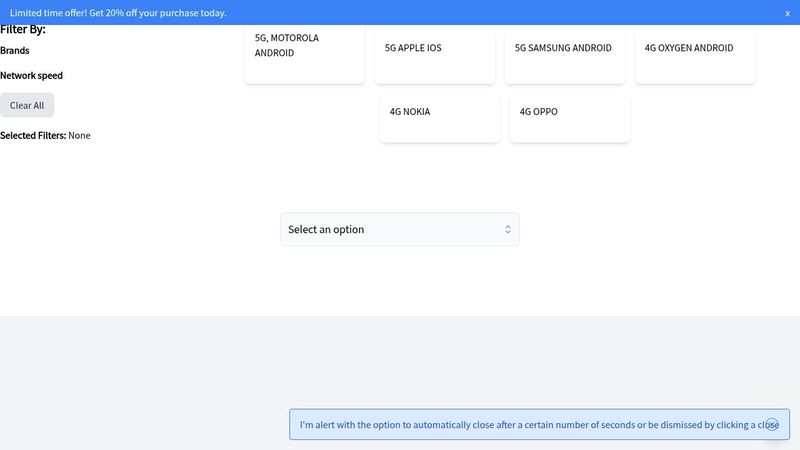Viewport: 800px width, 450px height.
Task: Click the 'Filter By:' heading
Action: pyautogui.click(x=22, y=30)
